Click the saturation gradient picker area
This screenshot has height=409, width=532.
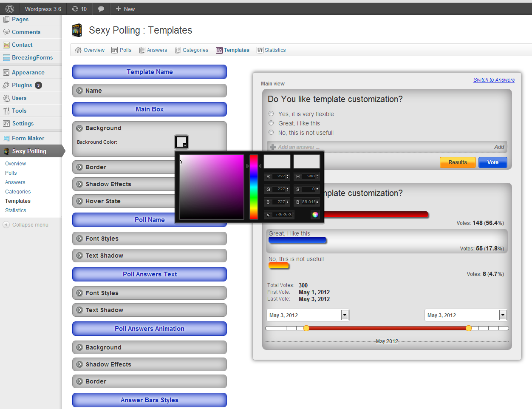212,187
